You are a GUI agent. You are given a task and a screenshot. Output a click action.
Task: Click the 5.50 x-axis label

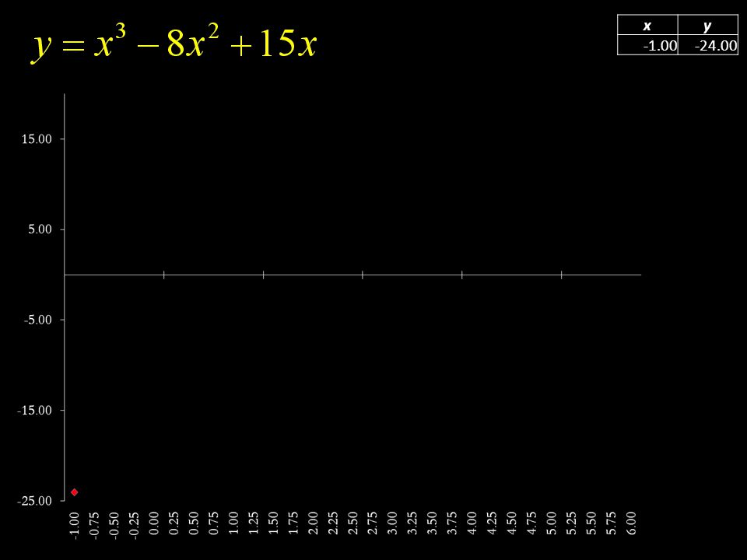click(x=591, y=523)
